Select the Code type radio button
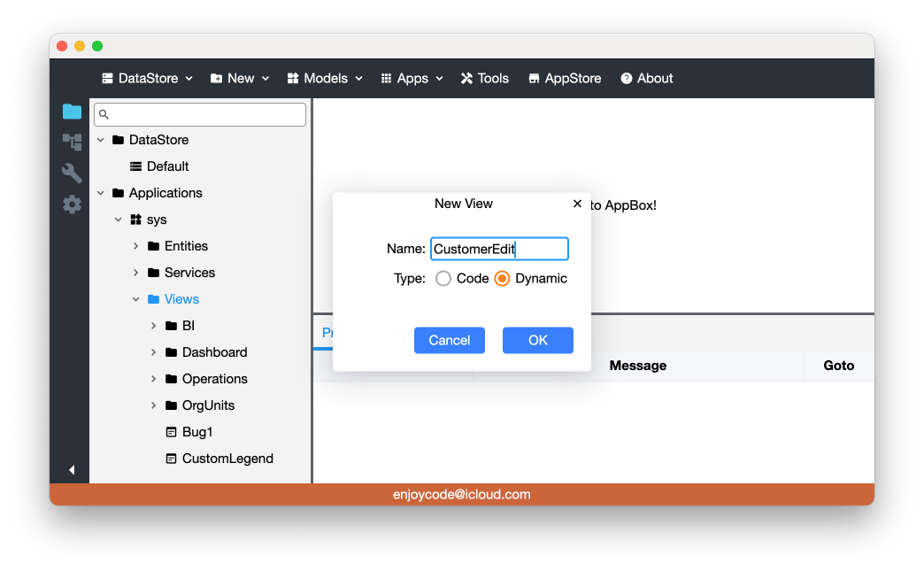Screen dimensions: 924x571 pos(443,278)
